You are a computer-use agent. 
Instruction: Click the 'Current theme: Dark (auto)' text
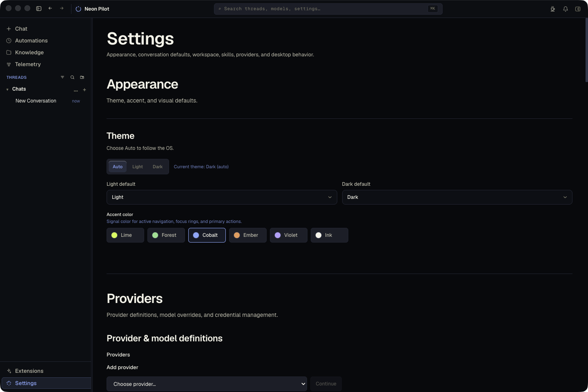pyautogui.click(x=201, y=167)
